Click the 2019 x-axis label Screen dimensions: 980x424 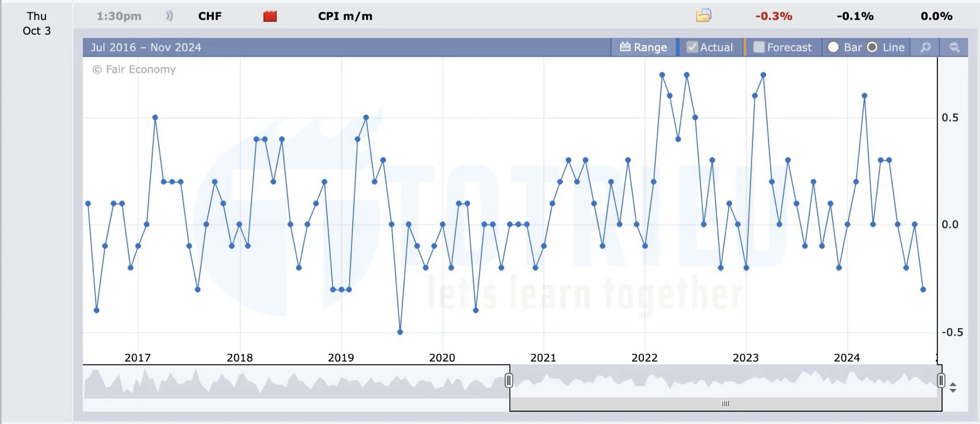(341, 358)
